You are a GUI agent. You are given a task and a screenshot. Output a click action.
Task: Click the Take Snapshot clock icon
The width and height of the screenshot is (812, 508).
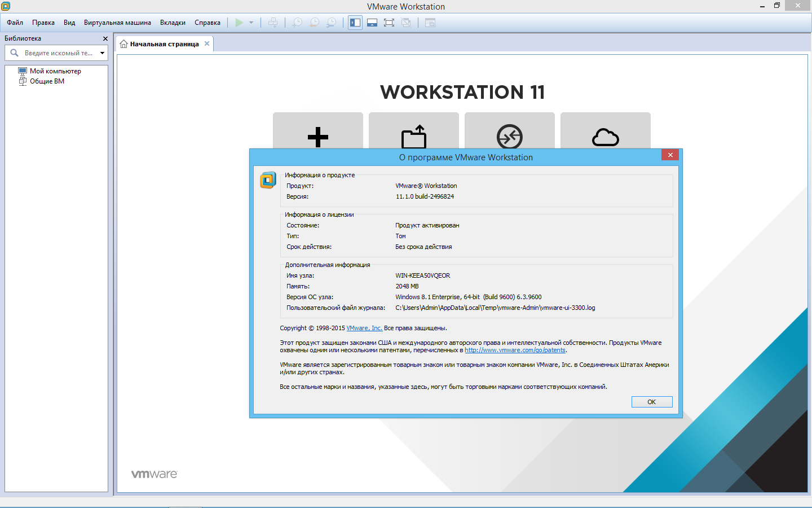(x=297, y=23)
